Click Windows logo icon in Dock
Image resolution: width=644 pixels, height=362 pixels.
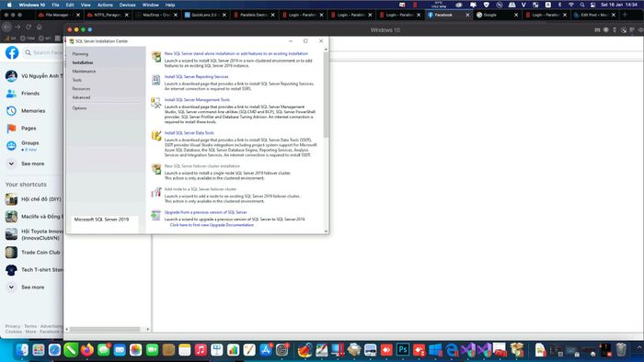[435, 350]
